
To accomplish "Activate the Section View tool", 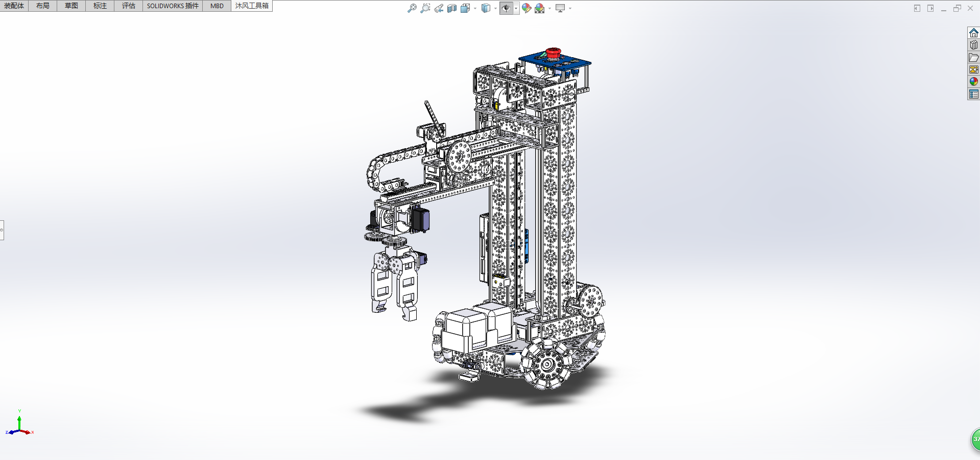I will click(452, 8).
